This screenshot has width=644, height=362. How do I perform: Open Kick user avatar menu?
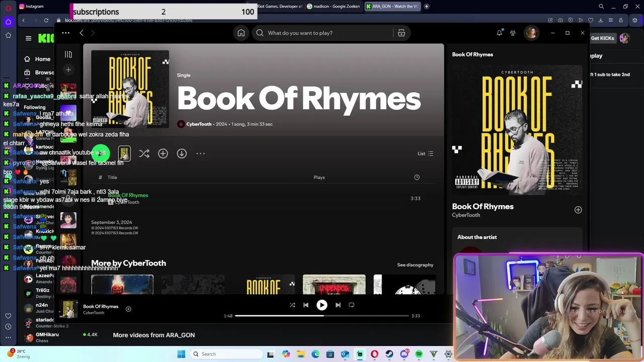click(x=624, y=38)
